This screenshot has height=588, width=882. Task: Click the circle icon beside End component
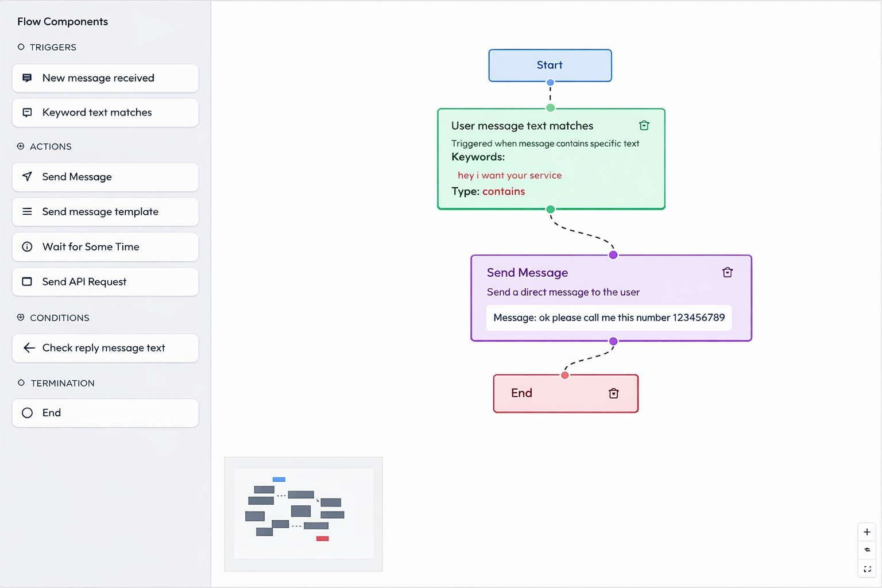pos(27,413)
